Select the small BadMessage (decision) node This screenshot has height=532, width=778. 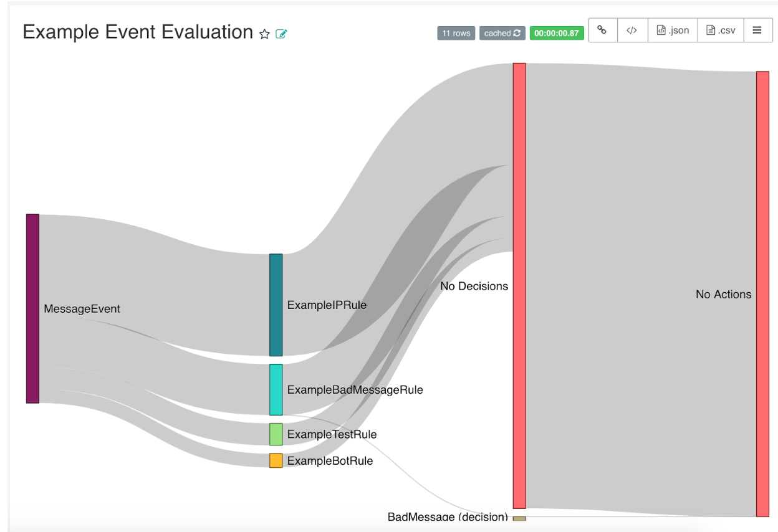pos(519,518)
